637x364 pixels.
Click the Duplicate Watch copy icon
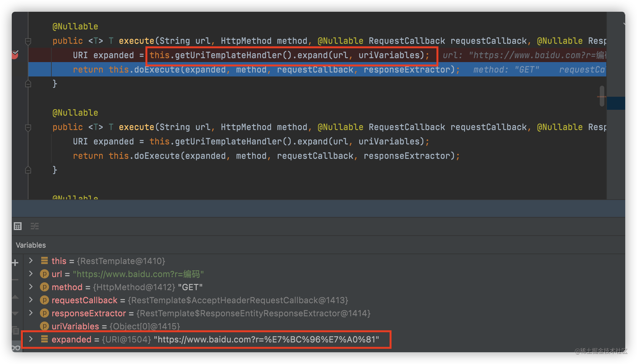15,330
